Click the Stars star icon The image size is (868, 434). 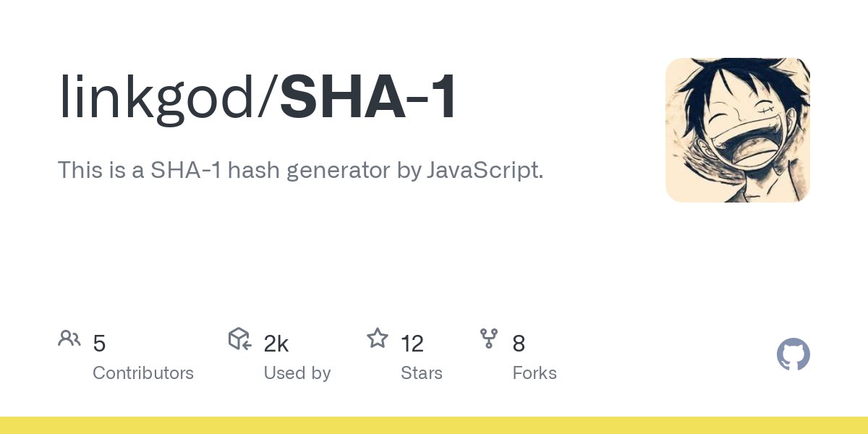click(x=377, y=339)
